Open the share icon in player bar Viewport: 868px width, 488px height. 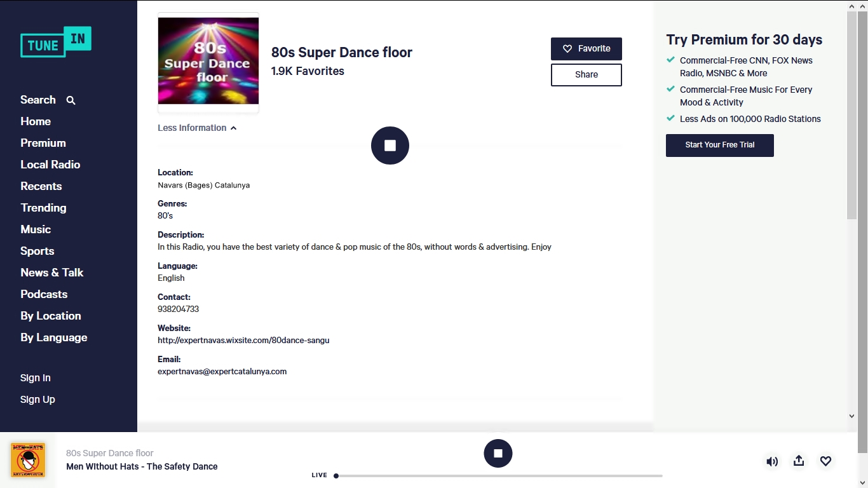click(799, 461)
